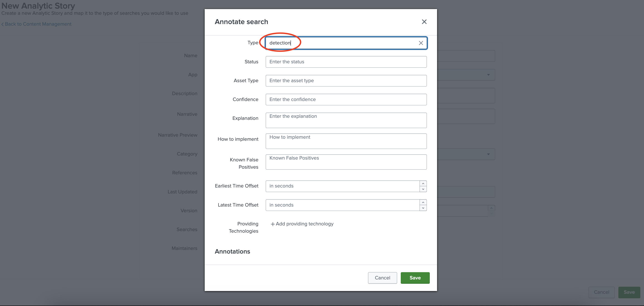Select the Confidence input box
This screenshot has height=306, width=644.
coord(346,99)
